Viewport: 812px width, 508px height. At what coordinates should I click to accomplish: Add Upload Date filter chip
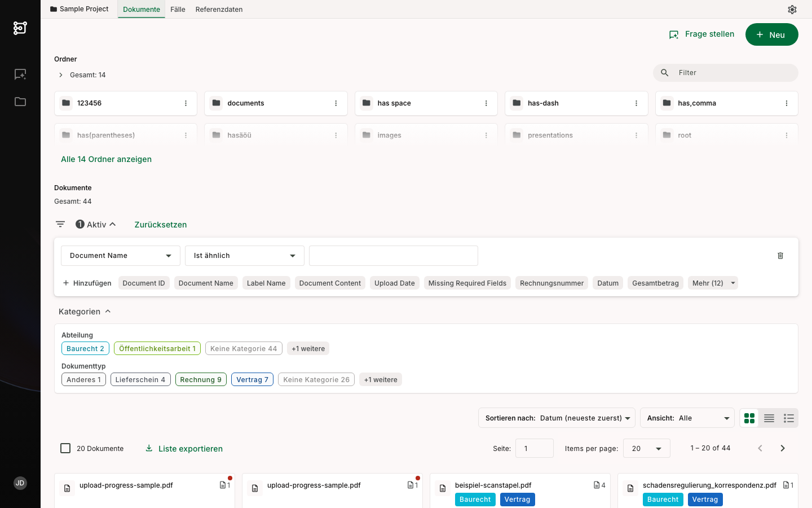point(395,283)
